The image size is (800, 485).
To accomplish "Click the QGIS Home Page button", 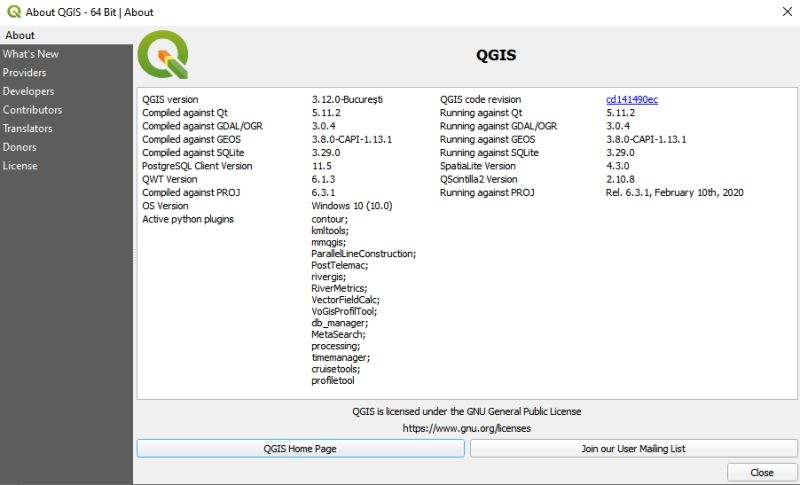I will [x=301, y=449].
